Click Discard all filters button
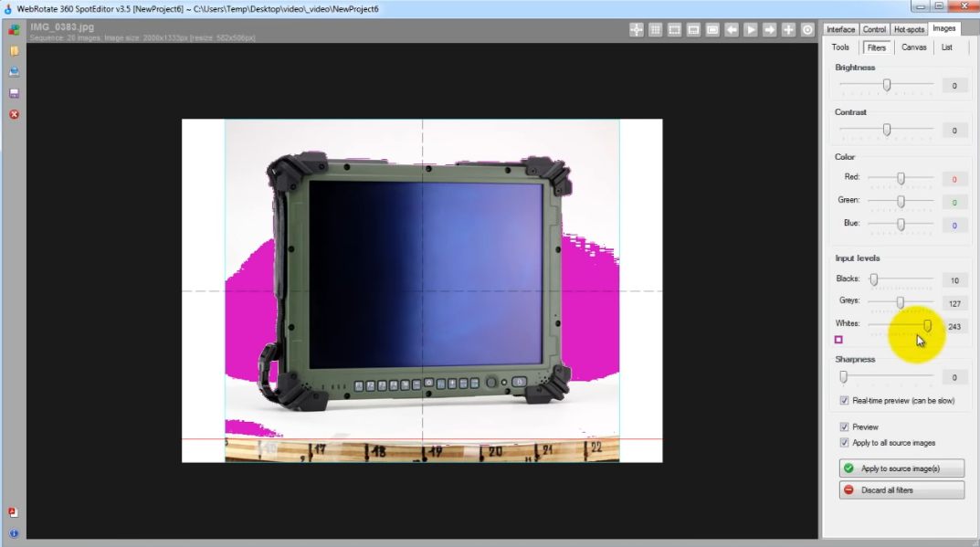 [x=901, y=490]
